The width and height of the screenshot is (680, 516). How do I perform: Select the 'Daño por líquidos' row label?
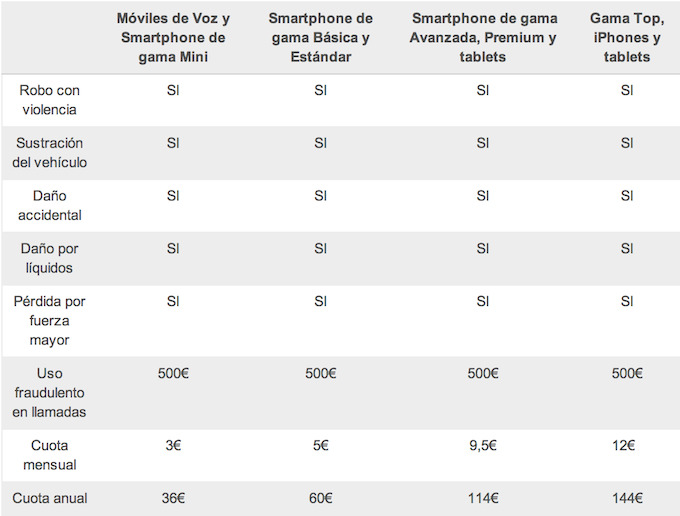click(x=49, y=259)
